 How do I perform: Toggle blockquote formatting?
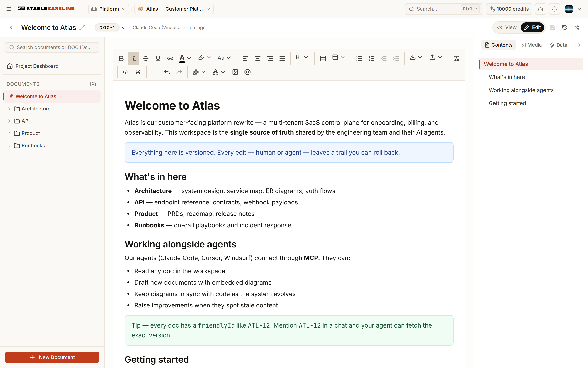[x=138, y=72]
